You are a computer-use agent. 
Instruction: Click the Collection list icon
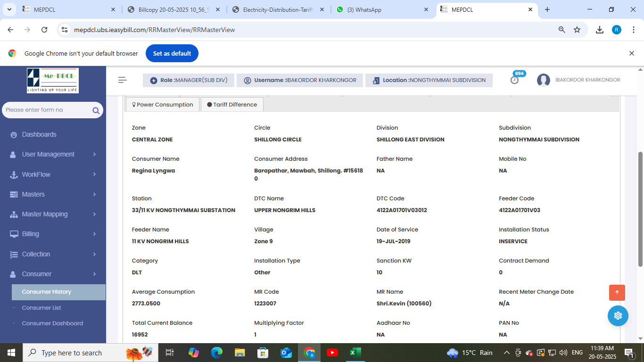point(14,254)
